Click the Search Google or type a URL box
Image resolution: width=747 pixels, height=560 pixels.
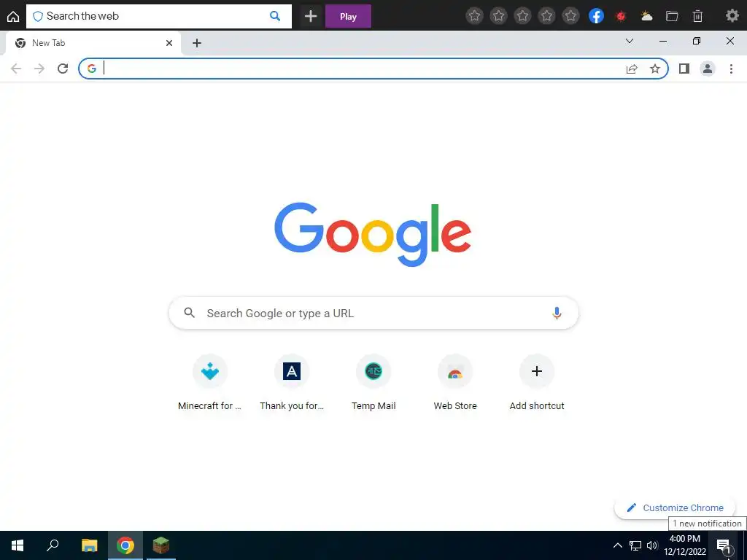tap(373, 313)
